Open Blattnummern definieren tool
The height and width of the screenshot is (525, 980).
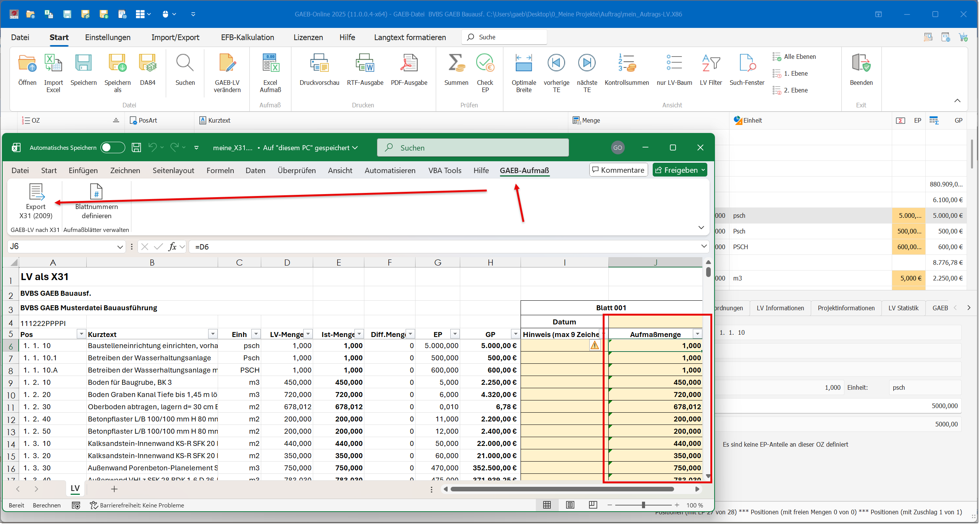[96, 192]
